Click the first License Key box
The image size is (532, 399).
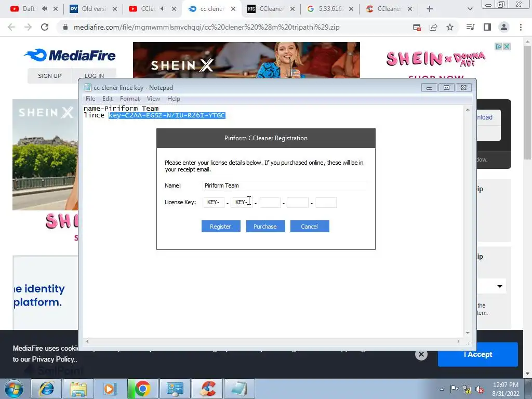[214, 202]
